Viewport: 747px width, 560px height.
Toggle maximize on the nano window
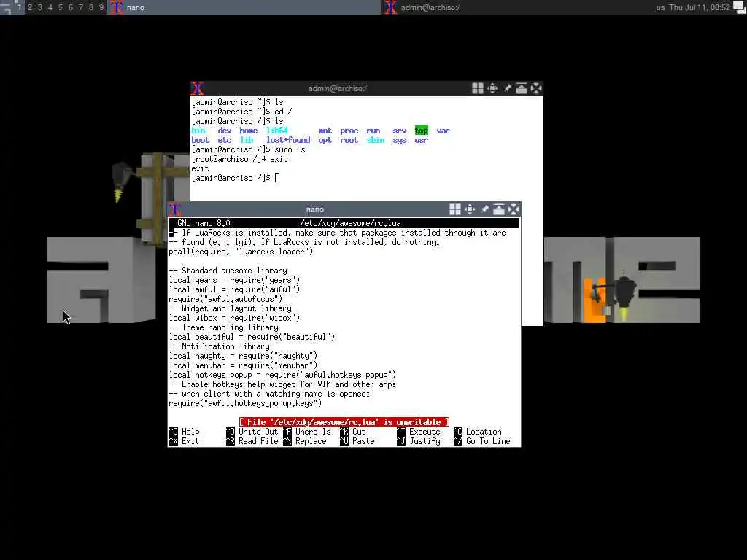click(470, 209)
